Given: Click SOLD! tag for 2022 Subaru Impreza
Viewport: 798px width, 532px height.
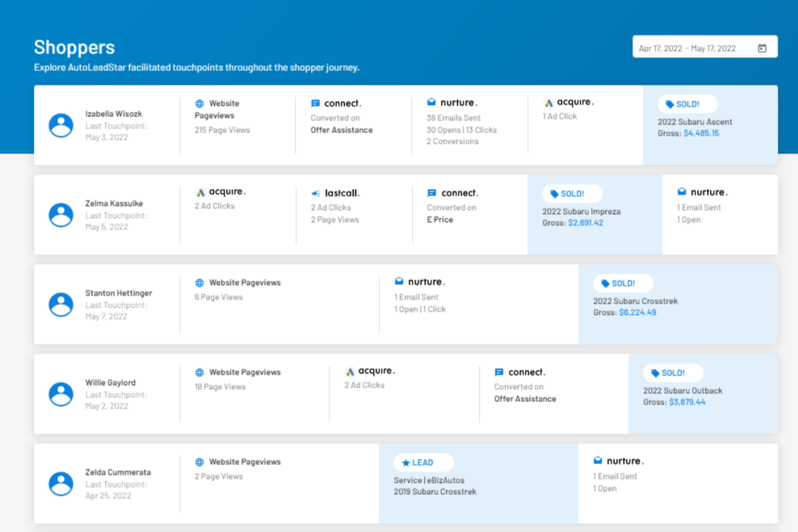Looking at the screenshot, I should [x=572, y=194].
